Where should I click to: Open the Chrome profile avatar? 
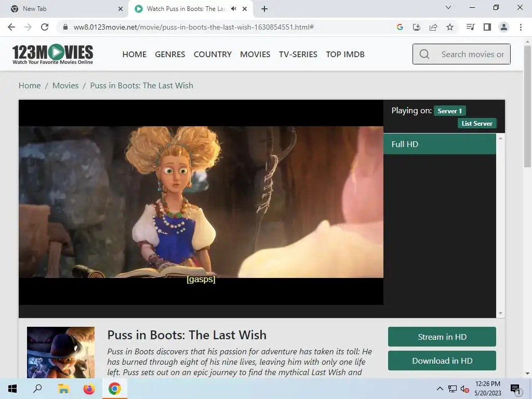click(x=504, y=27)
